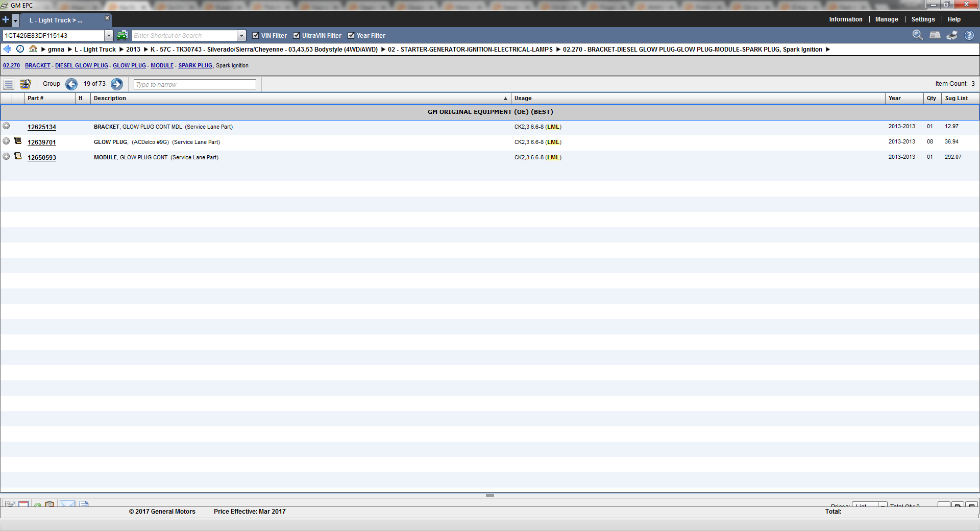980x531 pixels.
Task: Sort by Description column header
Action: click(x=301, y=98)
